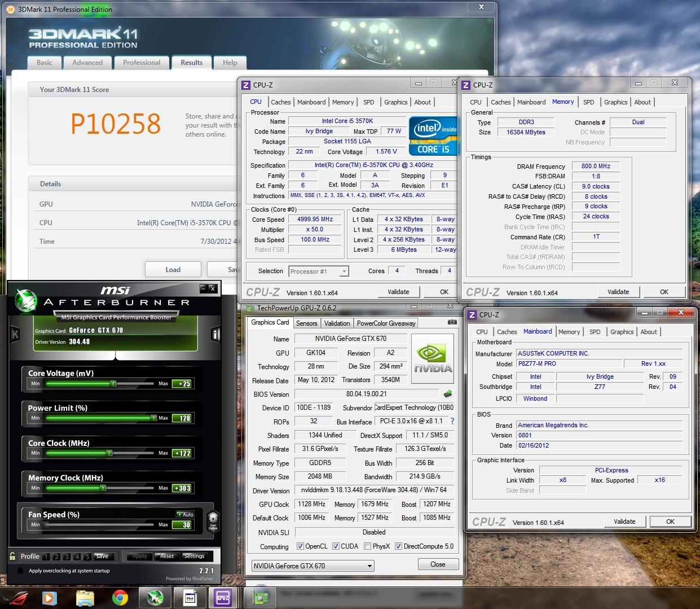Open the Caches tab in the CPU-Z processor window
700x609 pixels.
(280, 102)
